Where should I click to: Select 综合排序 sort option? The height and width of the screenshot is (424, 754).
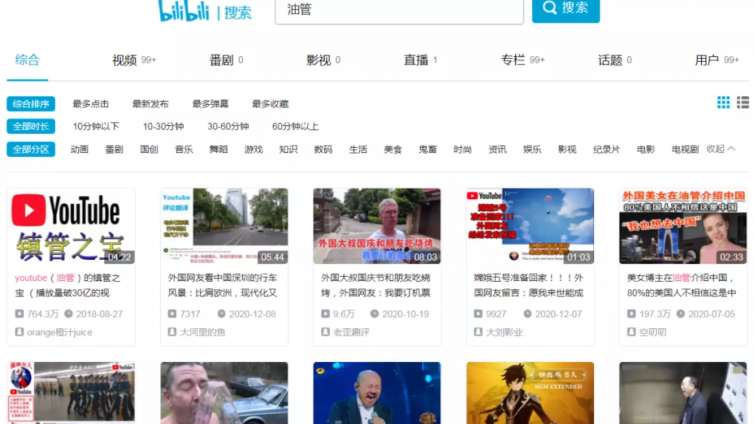tap(31, 104)
